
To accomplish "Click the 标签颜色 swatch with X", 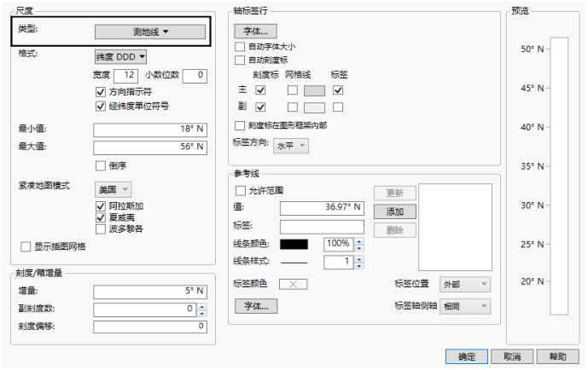I will (x=294, y=284).
